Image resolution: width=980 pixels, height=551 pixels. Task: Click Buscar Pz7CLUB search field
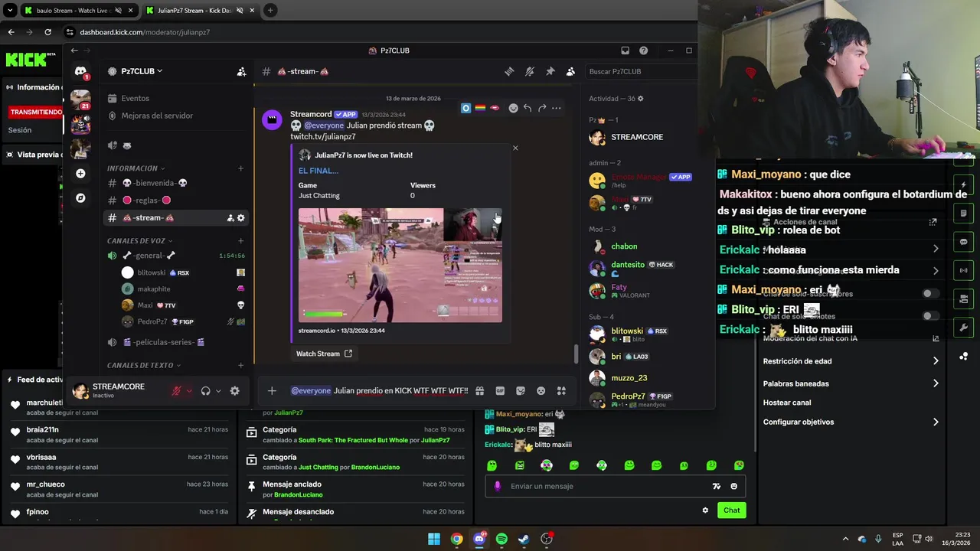point(642,71)
